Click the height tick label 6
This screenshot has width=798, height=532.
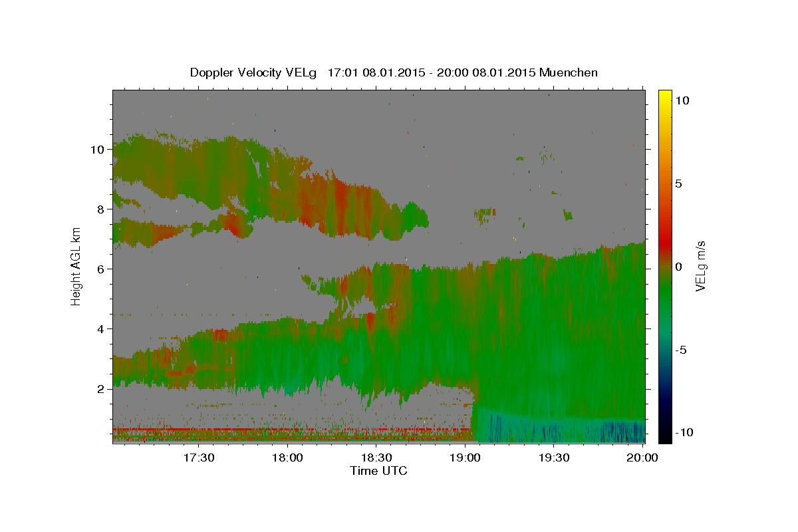coord(100,269)
